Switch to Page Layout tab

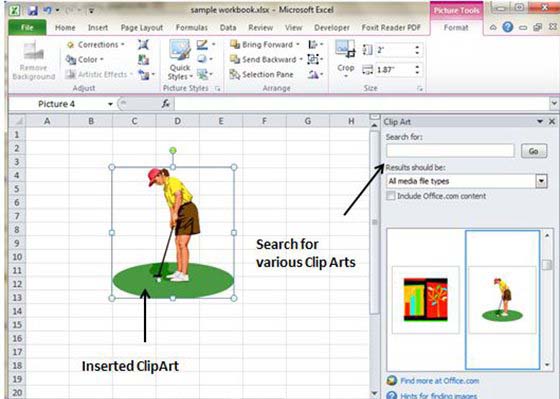click(142, 28)
